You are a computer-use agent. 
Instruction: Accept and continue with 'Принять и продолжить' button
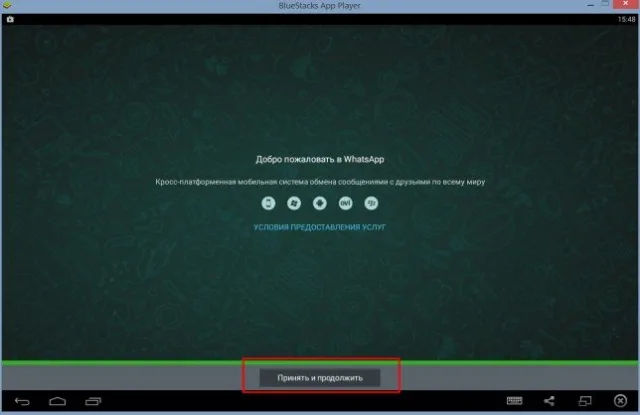click(320, 377)
